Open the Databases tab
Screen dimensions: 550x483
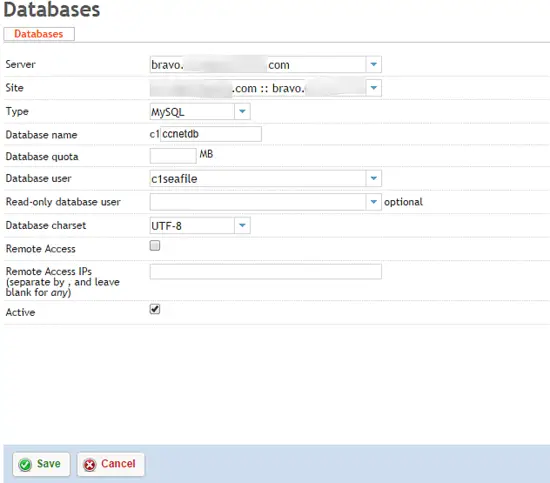[x=39, y=34]
